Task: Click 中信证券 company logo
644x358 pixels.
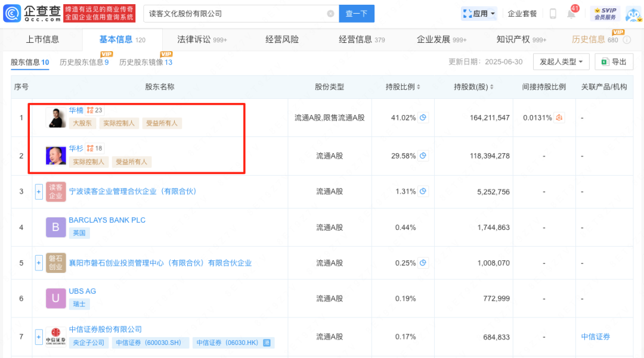Action: click(x=56, y=337)
